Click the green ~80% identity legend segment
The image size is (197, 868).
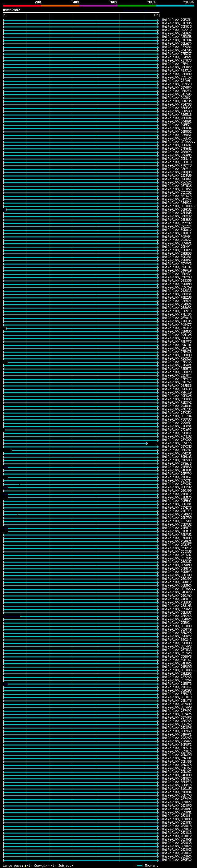(x=137, y=6)
